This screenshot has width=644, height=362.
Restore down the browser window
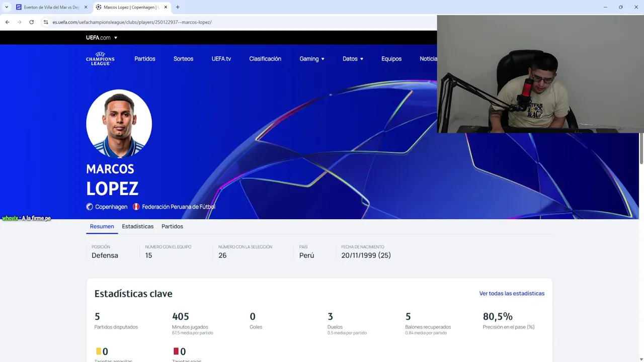pyautogui.click(x=620, y=7)
